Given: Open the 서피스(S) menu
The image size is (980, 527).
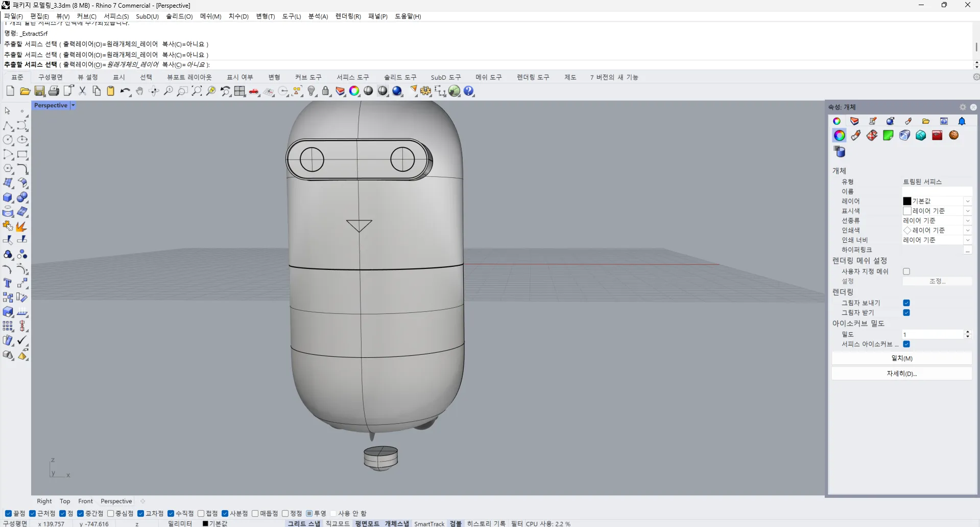Looking at the screenshot, I should pos(116,16).
